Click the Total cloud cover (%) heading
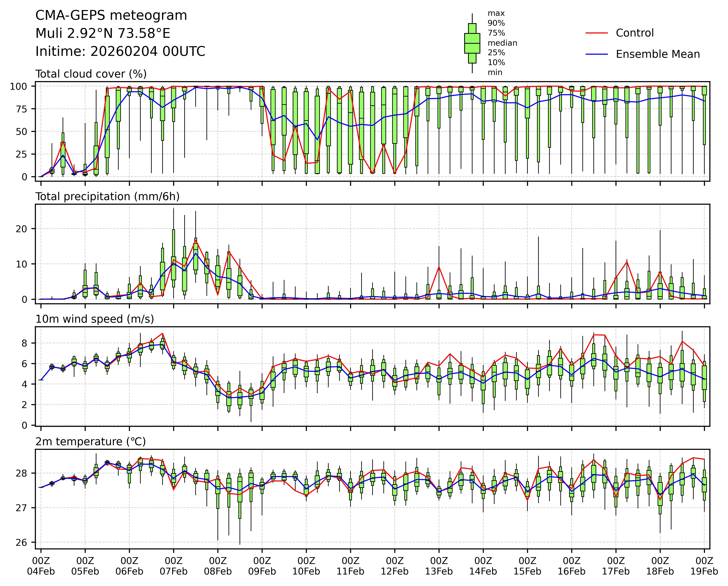The height and width of the screenshot is (586, 728). pos(91,74)
